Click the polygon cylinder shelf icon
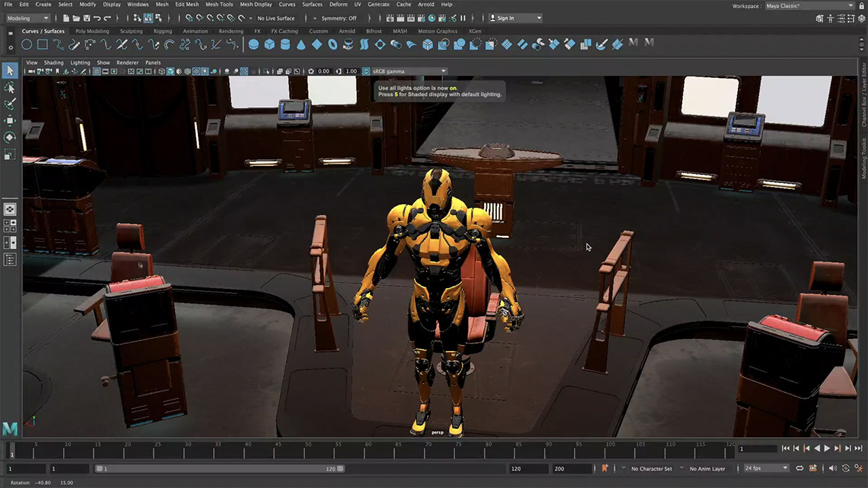 [x=285, y=45]
